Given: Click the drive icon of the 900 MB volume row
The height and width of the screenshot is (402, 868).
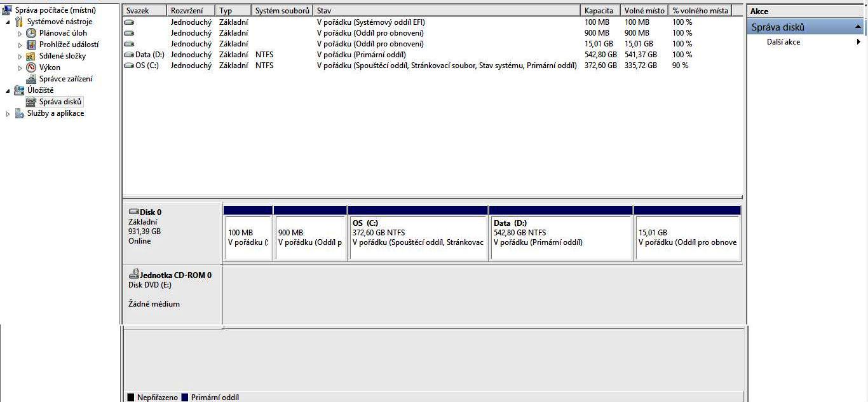Looking at the screenshot, I should coord(129,33).
